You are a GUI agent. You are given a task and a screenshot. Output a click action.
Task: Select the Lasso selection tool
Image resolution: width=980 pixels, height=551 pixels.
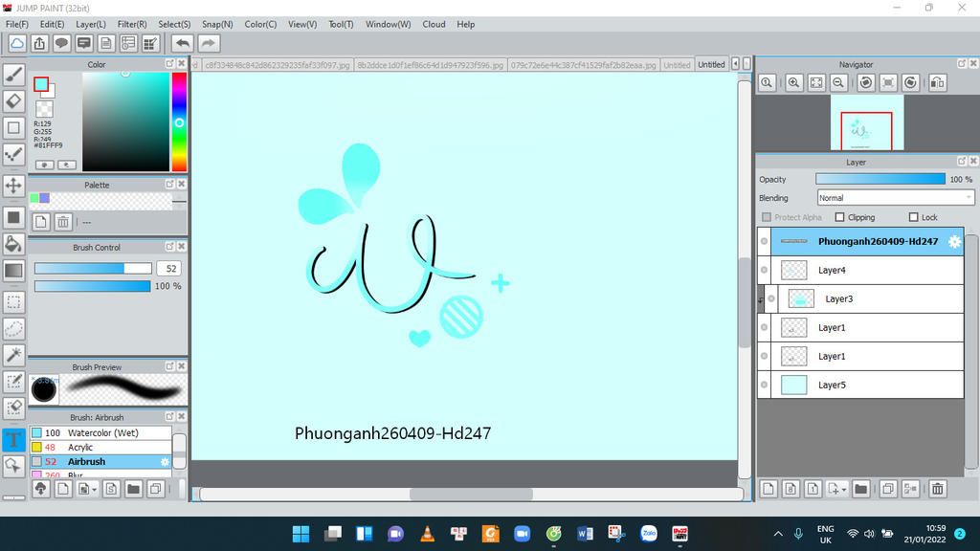click(13, 329)
